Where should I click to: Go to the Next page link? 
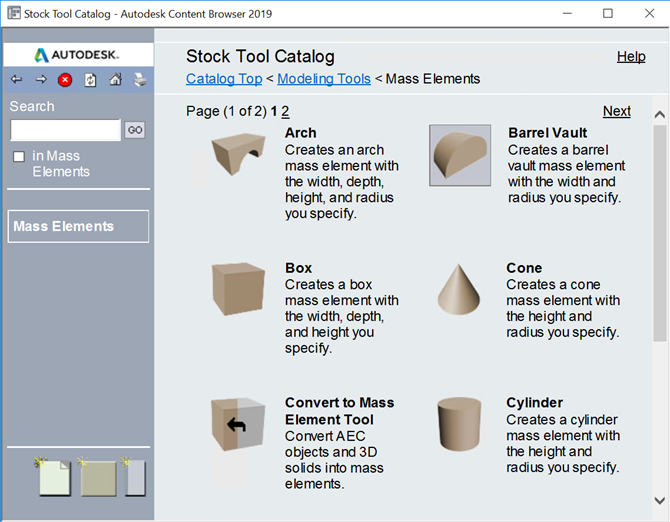pyautogui.click(x=617, y=111)
